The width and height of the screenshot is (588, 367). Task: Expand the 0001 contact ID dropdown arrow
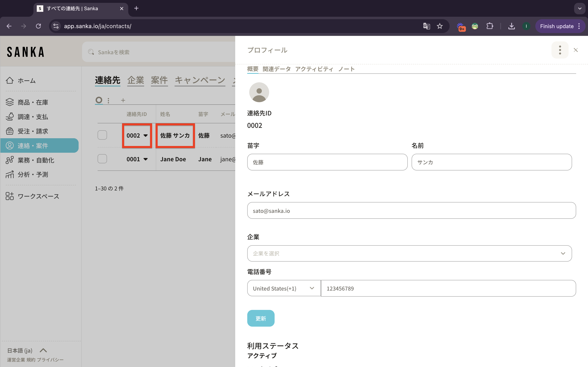click(146, 159)
